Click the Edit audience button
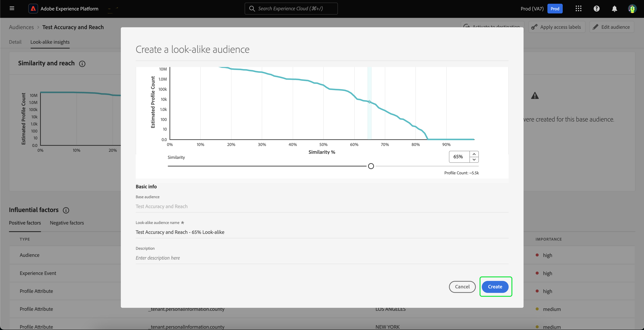644x330 pixels. pos(612,27)
